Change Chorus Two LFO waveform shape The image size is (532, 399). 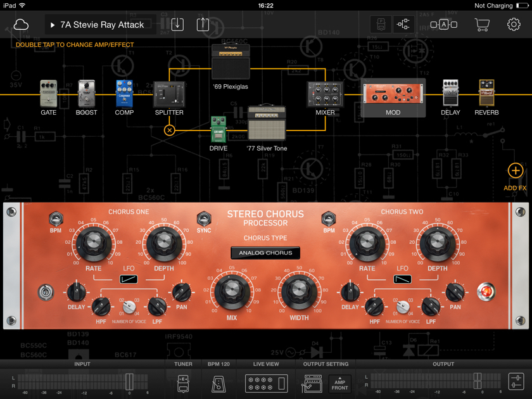(402, 279)
